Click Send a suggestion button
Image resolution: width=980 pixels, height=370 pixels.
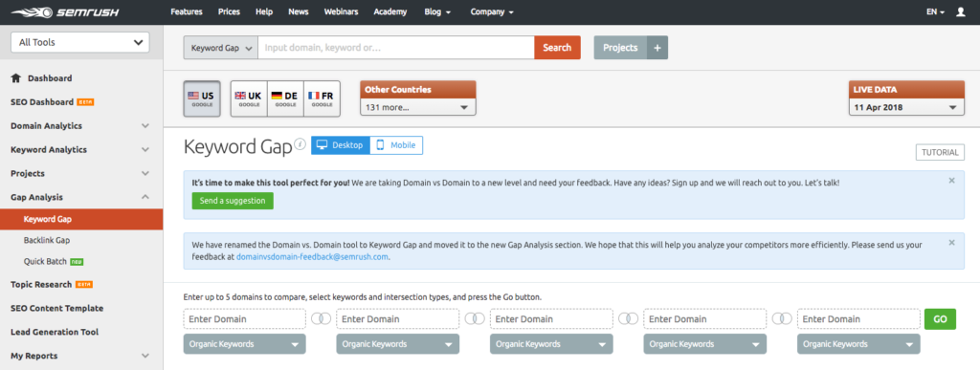click(233, 201)
